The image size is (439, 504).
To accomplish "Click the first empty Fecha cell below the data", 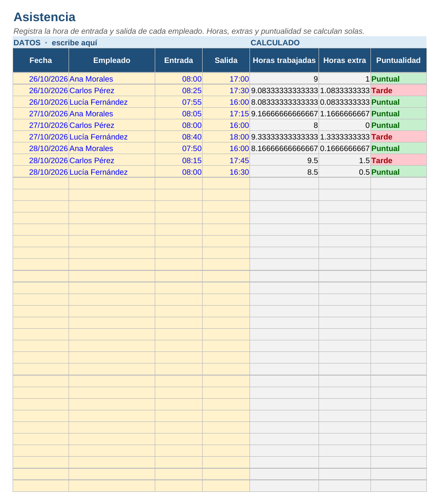I will click(40, 183).
